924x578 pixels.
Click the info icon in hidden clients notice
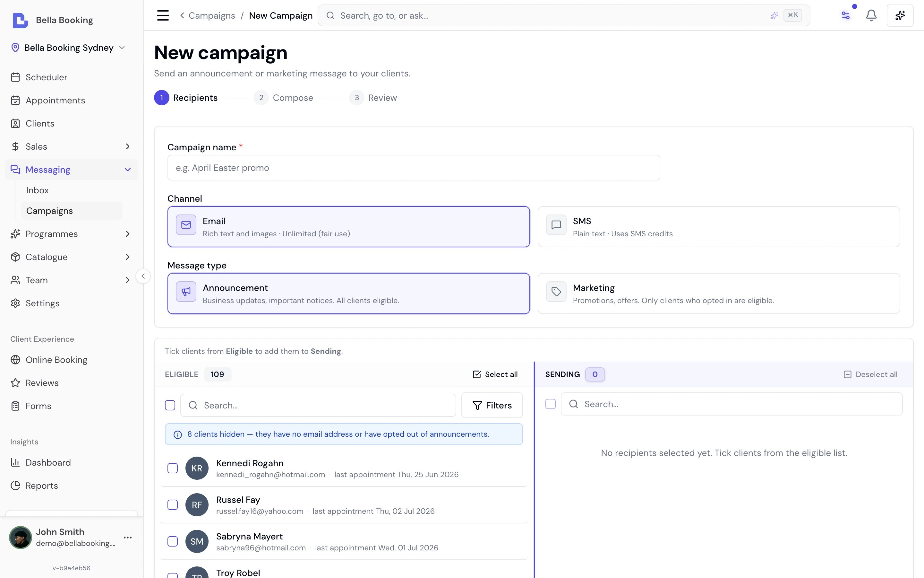click(x=177, y=435)
